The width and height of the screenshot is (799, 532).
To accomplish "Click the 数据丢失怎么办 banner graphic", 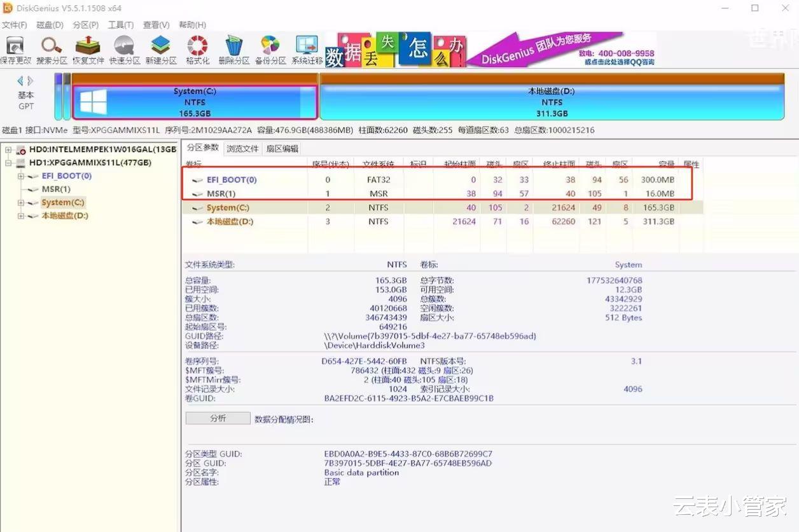I will pos(396,50).
